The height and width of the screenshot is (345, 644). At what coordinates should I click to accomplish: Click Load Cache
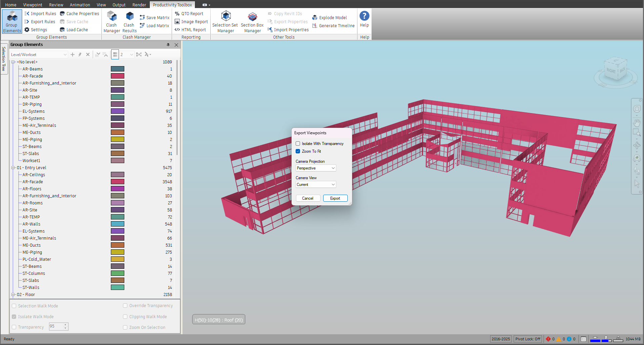tap(74, 30)
